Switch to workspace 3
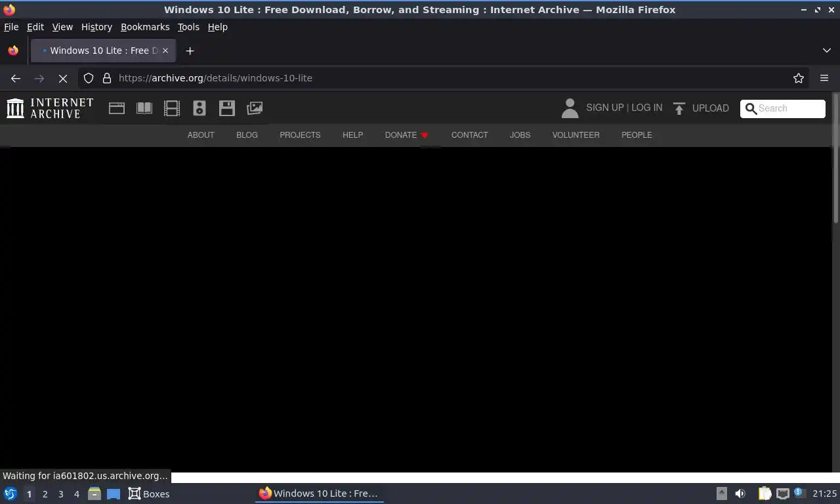Screen dimensions: 840x504 [60, 494]
